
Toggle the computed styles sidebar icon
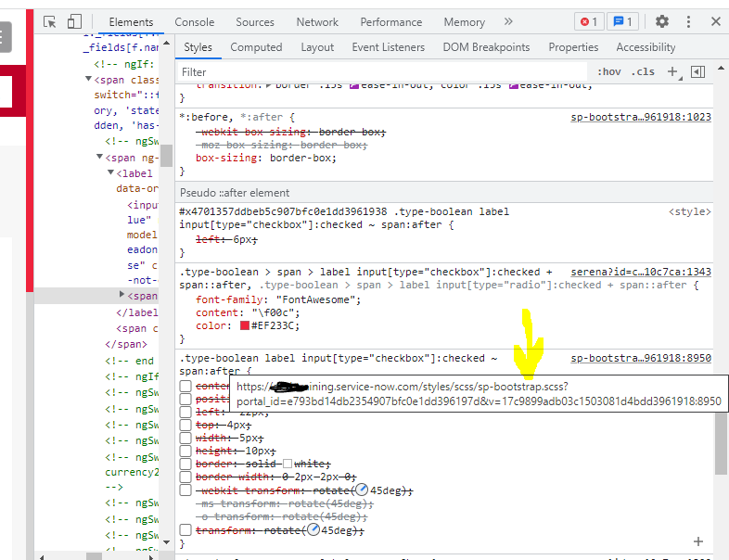click(697, 71)
